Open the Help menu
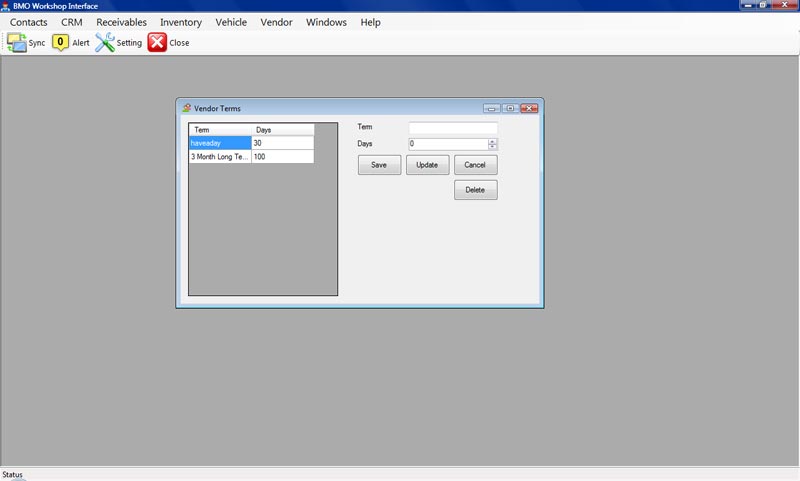 point(370,22)
